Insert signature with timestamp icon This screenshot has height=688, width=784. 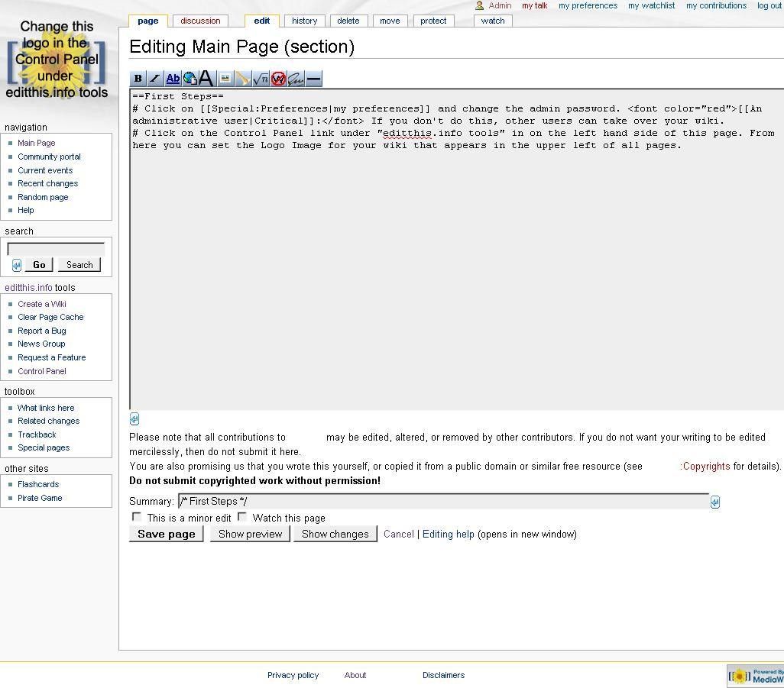pos(296,79)
